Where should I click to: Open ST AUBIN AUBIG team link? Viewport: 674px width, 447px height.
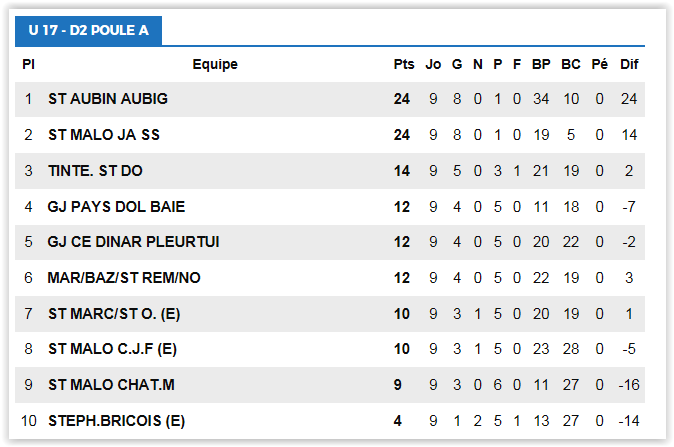click(x=108, y=99)
